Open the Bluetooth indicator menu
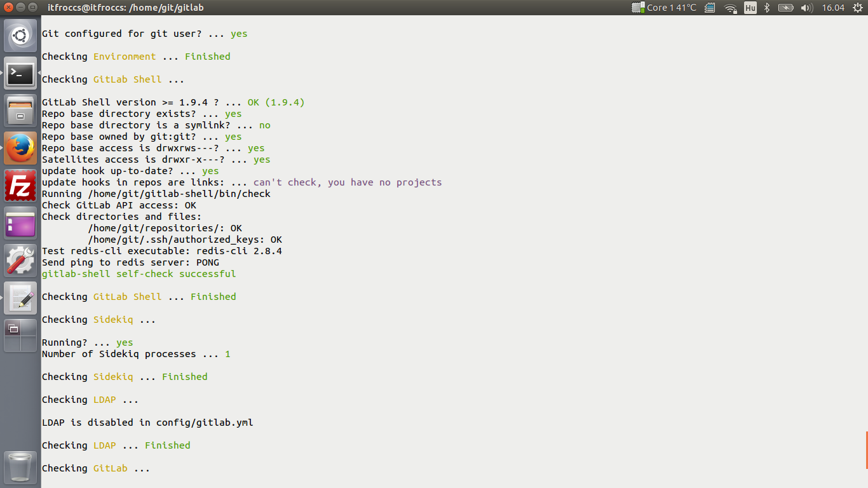868x488 pixels. click(767, 8)
